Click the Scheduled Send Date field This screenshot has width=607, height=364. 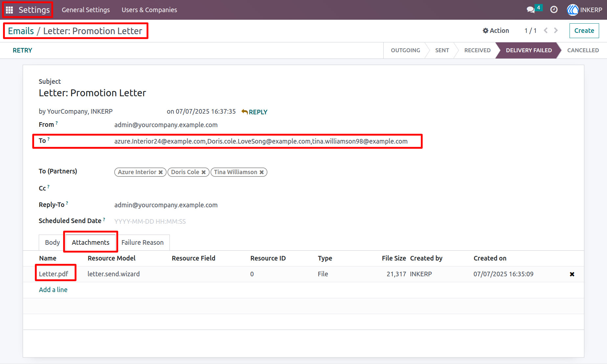point(230,221)
